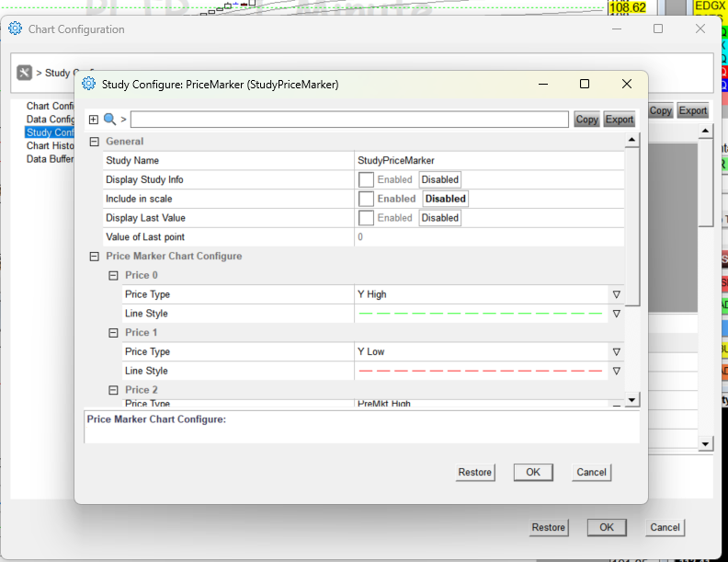Click the wrench tools icon in Chart Configuration
The height and width of the screenshot is (562, 728).
tap(24, 73)
